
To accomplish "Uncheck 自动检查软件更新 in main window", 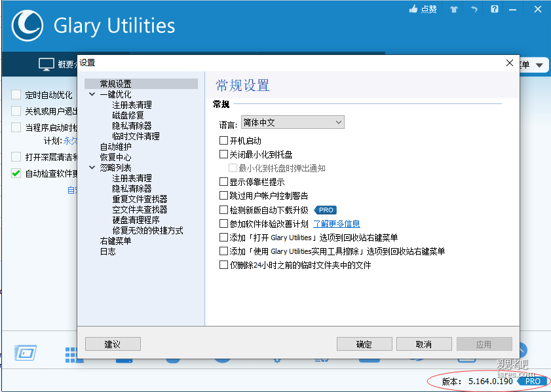I will [x=16, y=173].
